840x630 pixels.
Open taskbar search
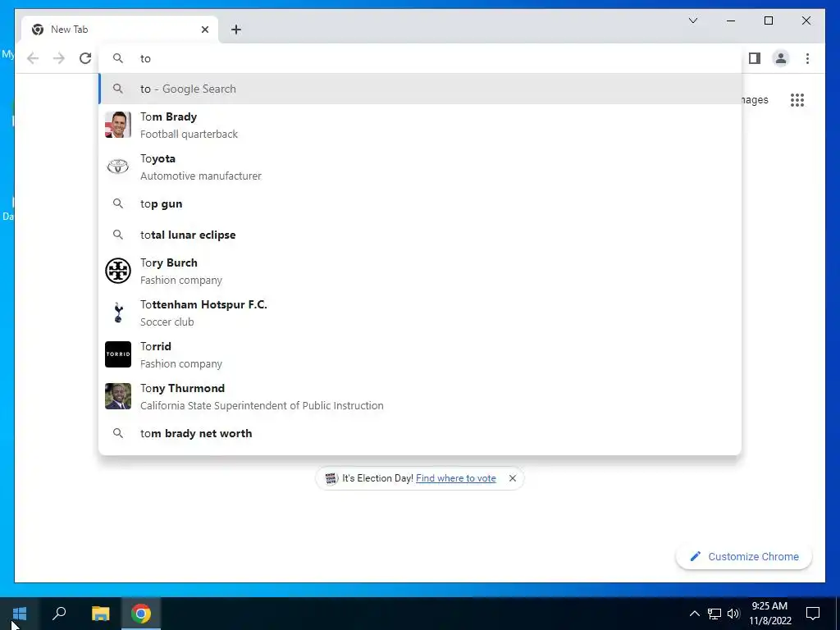59,614
